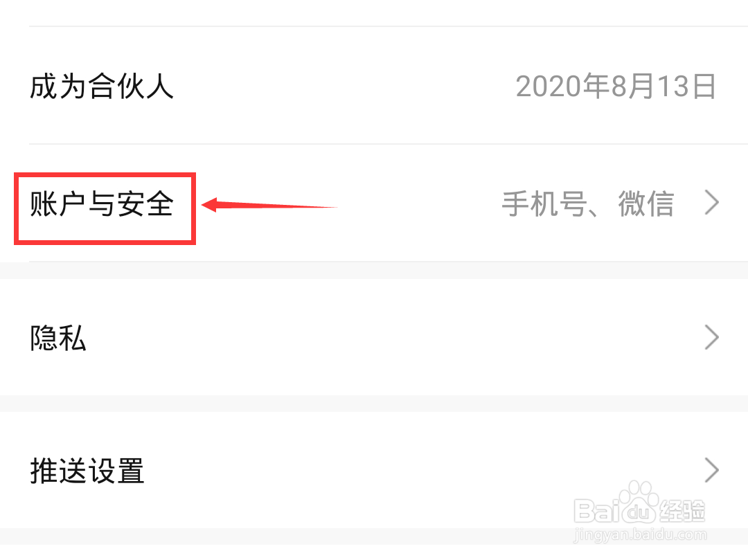Viewport: 748px width, 560px height.
Task: Click the red arrow pointing at 账户与安全
Action: [x=269, y=206]
